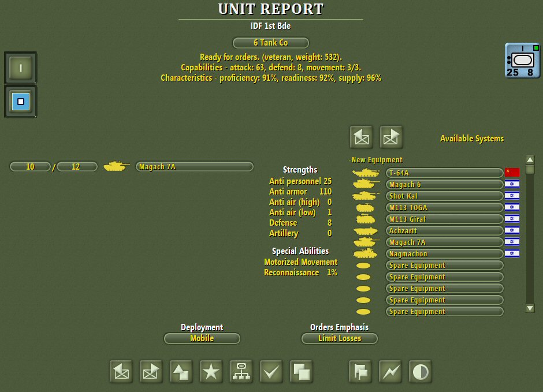Click the Shot Kal tank silhouette icon
The image size is (543, 392).
pos(366,196)
